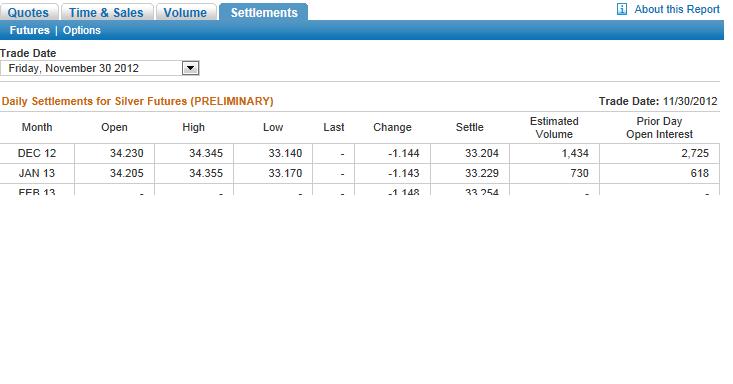The width and height of the screenshot is (733, 384).
Task: Click DEC 12 settle price 33.204
Action: click(482, 153)
